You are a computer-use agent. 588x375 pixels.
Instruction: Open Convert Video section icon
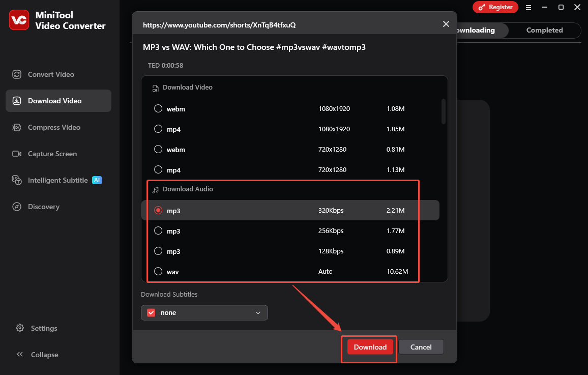[x=17, y=74]
